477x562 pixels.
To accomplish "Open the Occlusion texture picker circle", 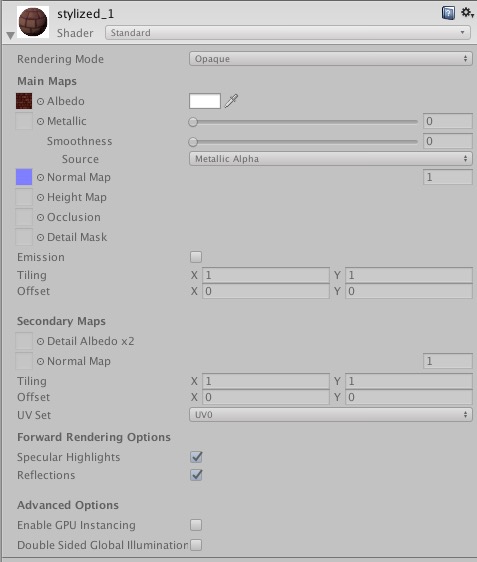I will click(x=40, y=218).
